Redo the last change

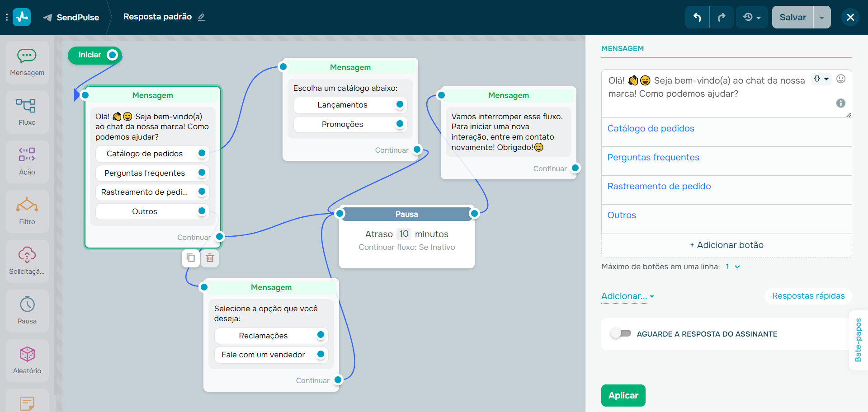pyautogui.click(x=722, y=17)
